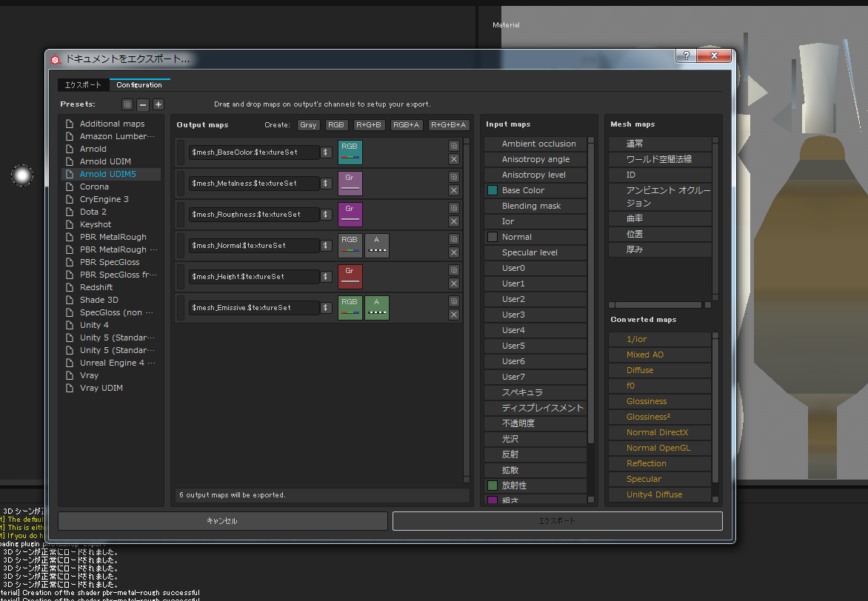Image resolution: width=868 pixels, height=601 pixels.
Task: Click the Substance Painter logo in title bar
Action: [56, 59]
